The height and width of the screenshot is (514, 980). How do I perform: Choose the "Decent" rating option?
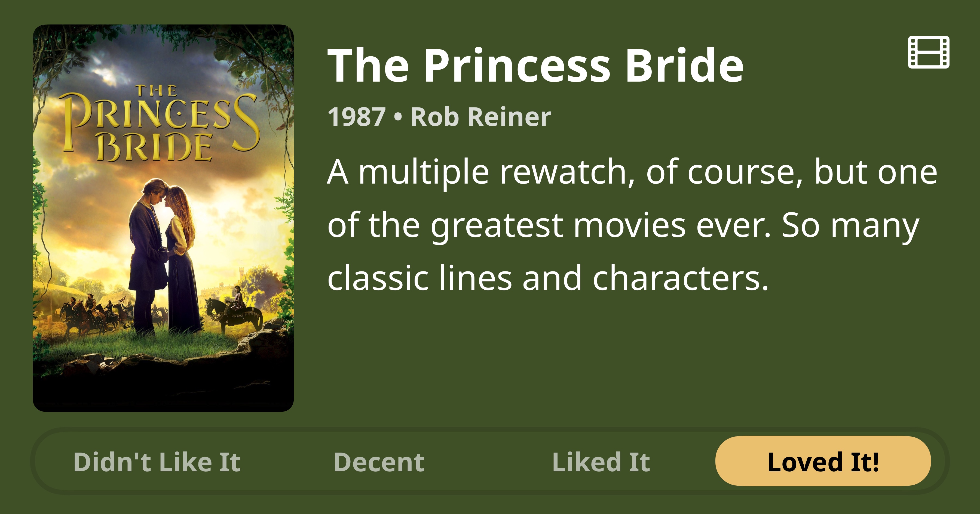(x=379, y=462)
